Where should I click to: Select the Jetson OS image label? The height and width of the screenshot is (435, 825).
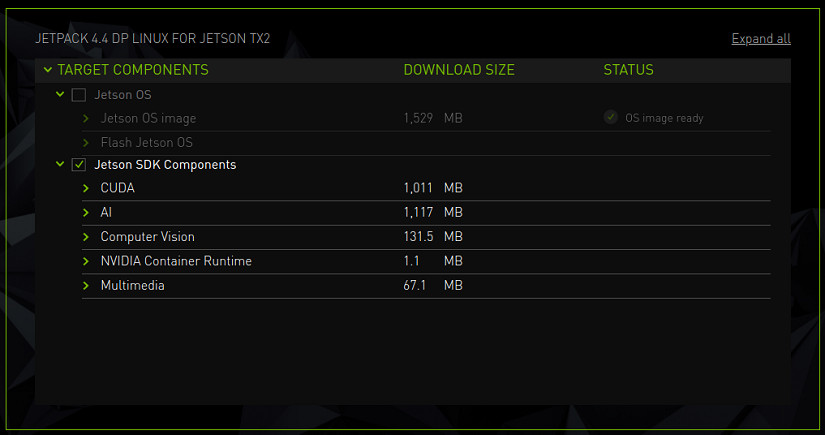click(x=148, y=118)
